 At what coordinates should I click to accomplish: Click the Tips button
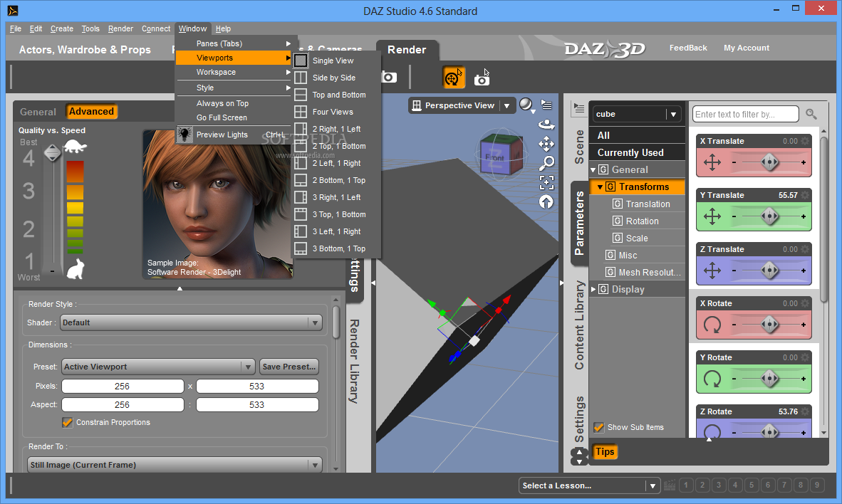point(605,451)
